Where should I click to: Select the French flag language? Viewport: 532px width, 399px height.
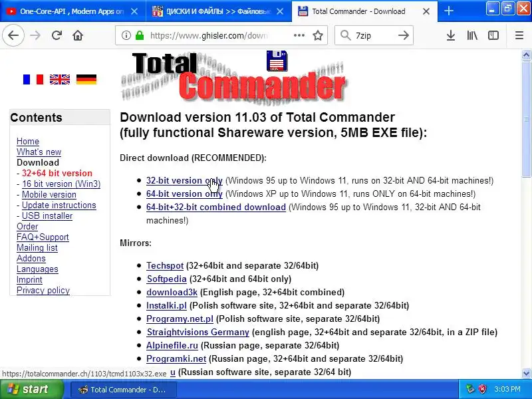(x=33, y=79)
